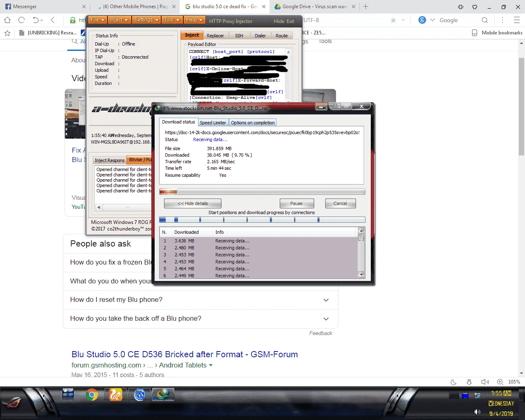Open HTTP Proxy Injector taskbar icon
This screenshot has height=420, width=525.
pyautogui.click(x=140, y=395)
